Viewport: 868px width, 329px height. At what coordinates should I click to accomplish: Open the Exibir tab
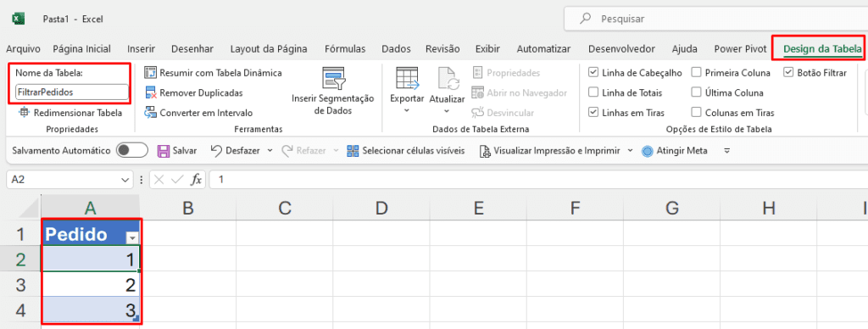487,48
